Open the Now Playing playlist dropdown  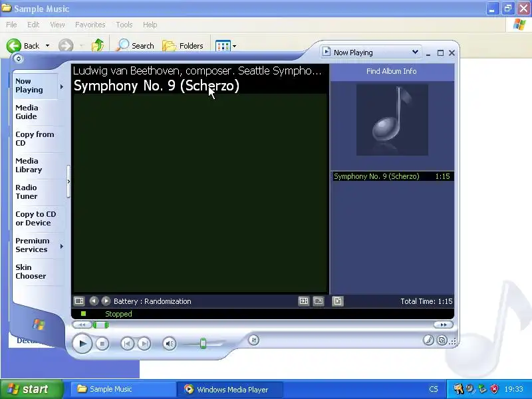(x=372, y=53)
